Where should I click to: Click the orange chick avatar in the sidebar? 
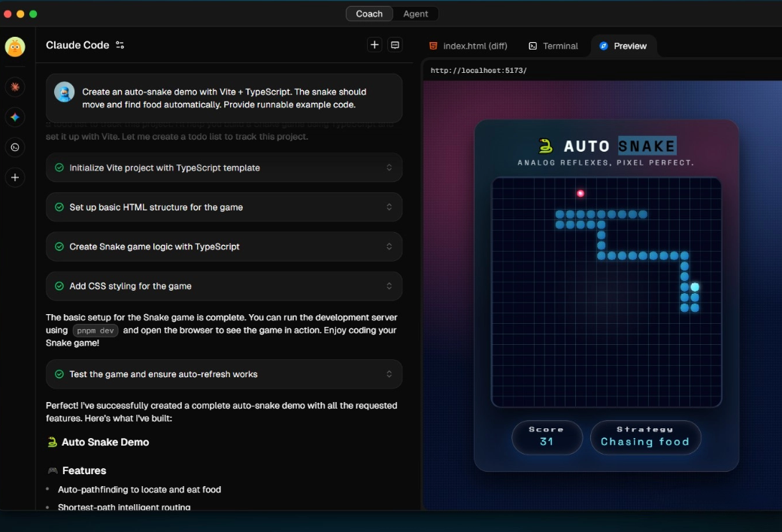(15, 47)
